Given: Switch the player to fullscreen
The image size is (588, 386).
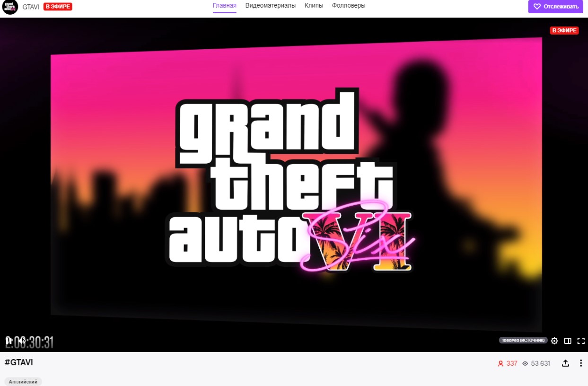Looking at the screenshot, I should (x=580, y=341).
